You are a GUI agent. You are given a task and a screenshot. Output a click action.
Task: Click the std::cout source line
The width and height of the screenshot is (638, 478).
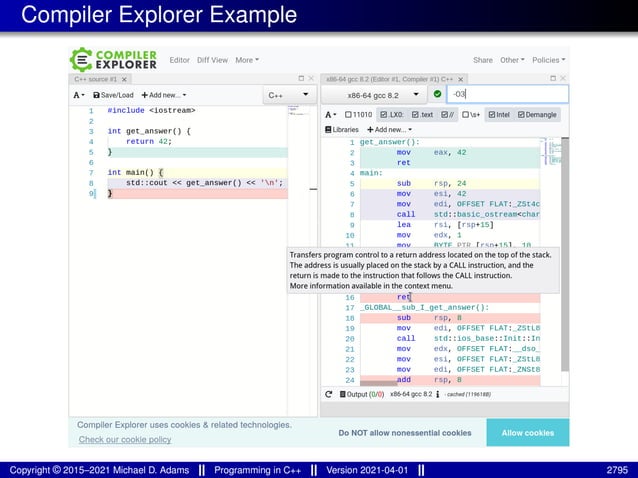pyautogui.click(x=204, y=183)
